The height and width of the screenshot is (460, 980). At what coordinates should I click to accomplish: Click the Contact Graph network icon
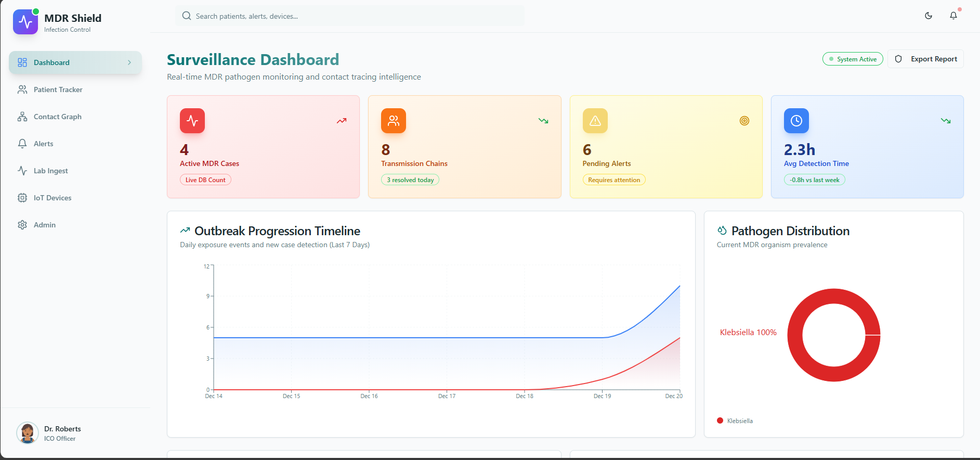click(22, 117)
